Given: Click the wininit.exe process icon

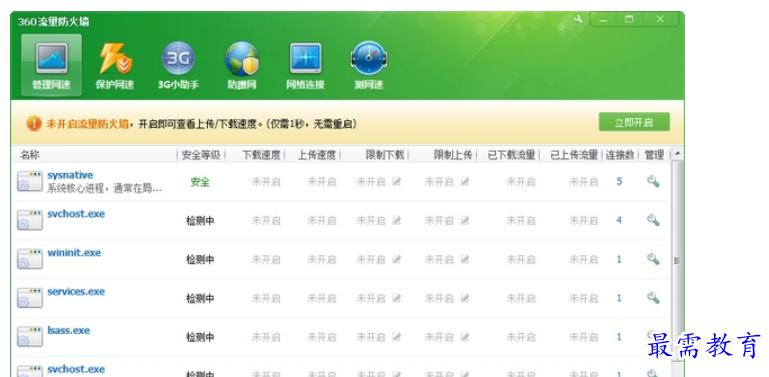Looking at the screenshot, I should [x=30, y=259].
